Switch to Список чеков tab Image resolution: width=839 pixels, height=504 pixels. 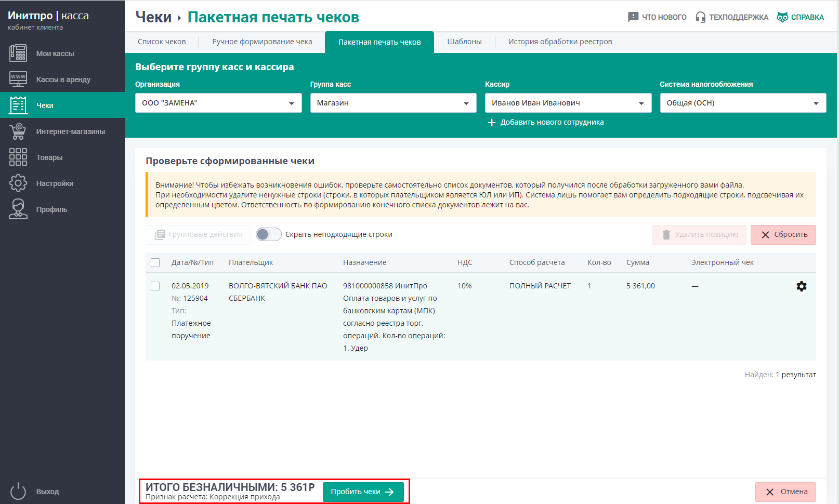click(162, 42)
